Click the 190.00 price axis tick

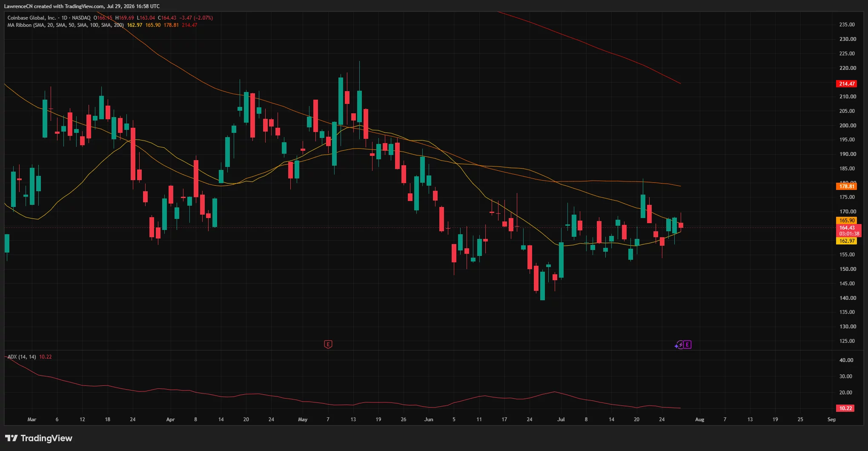[x=847, y=154]
